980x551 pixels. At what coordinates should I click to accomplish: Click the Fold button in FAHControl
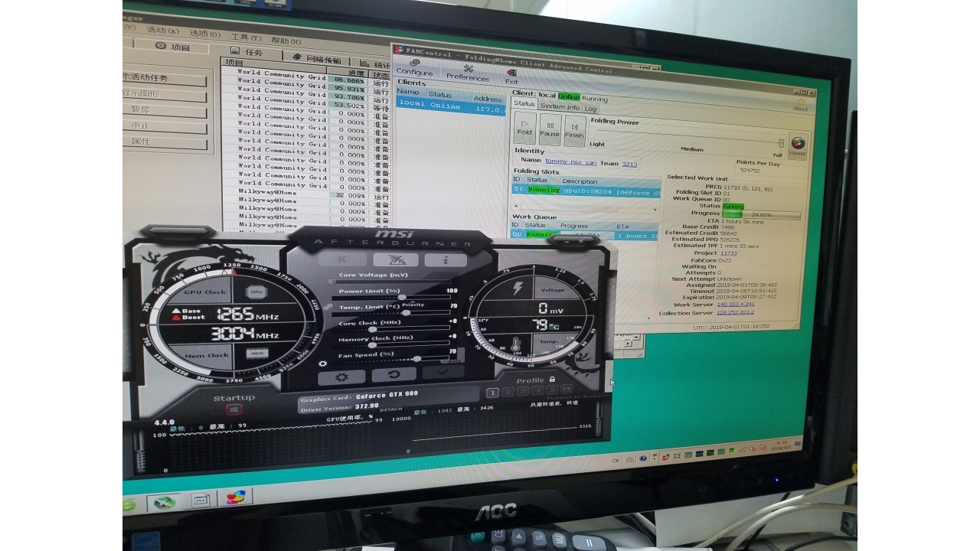(524, 128)
